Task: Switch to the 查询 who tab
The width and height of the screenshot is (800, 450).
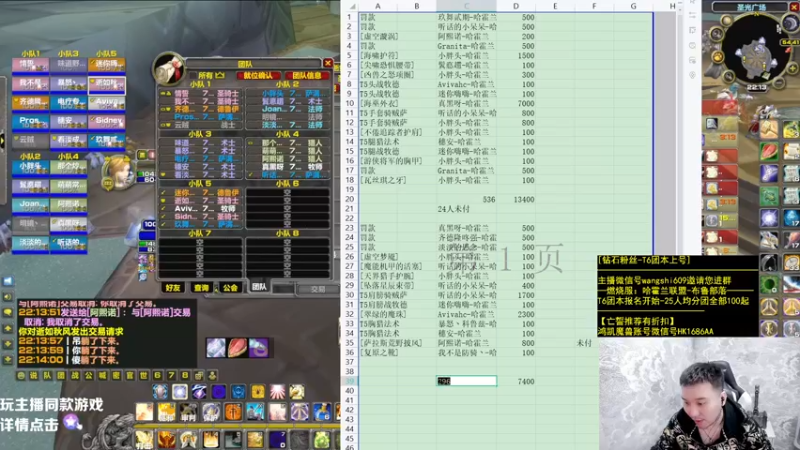Action: click(201, 288)
